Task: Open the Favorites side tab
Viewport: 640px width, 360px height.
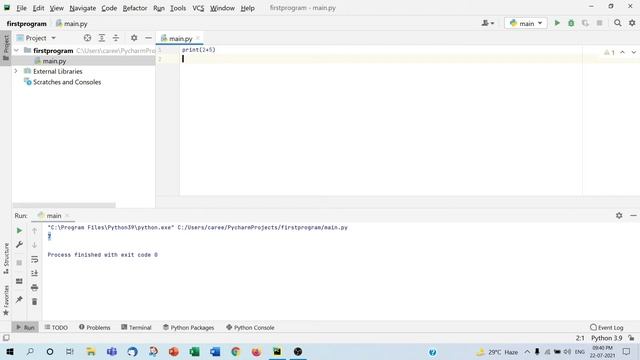Action: coord(6,300)
